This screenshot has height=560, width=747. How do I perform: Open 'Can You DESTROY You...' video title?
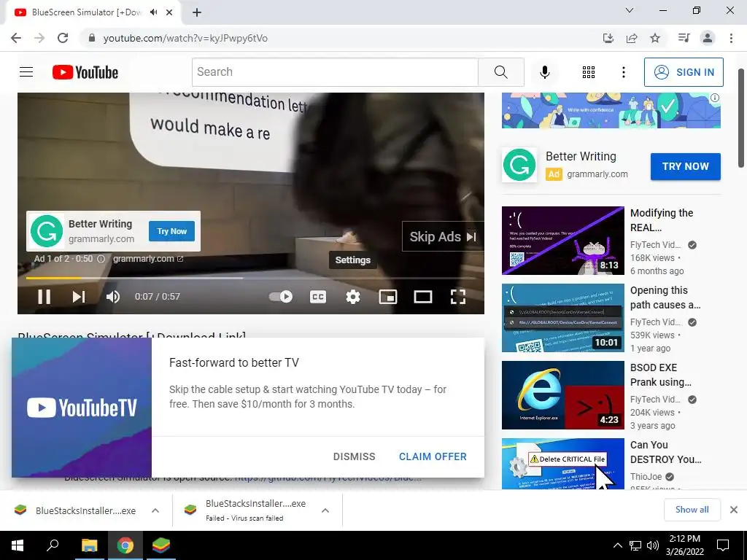665,452
